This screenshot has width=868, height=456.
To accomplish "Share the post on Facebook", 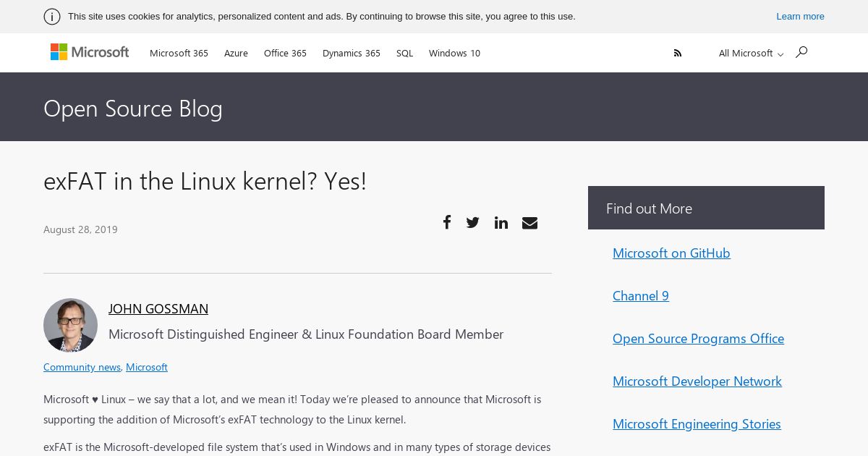I will [x=447, y=222].
